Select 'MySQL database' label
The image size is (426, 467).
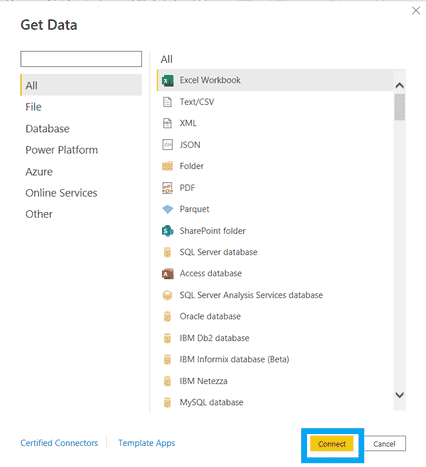point(211,402)
